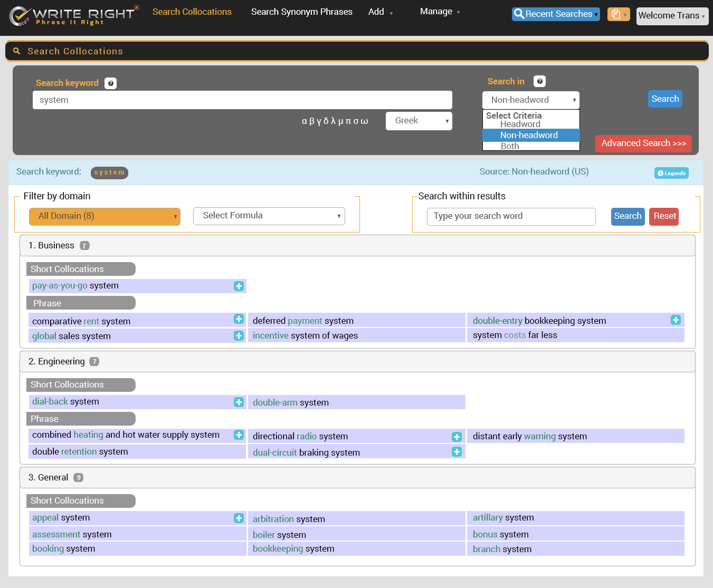Expand plus icon for comparative rent system
Image resolution: width=713 pixels, height=588 pixels.
click(239, 319)
